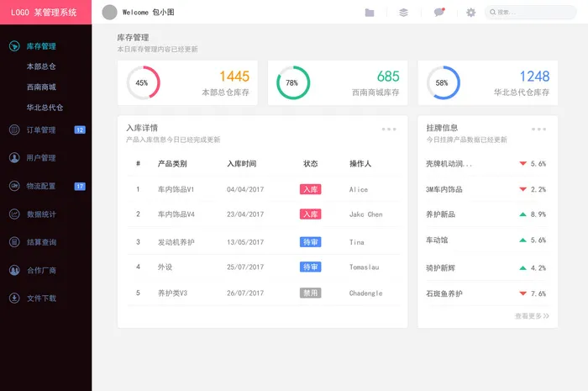This screenshot has height=391, width=588.
Task: Click the user avatar circle
Action: coord(109,13)
